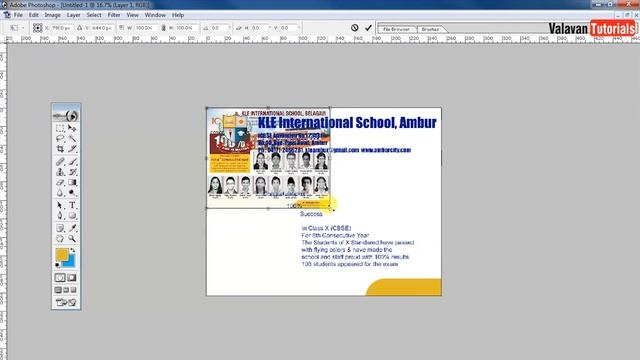This screenshot has height=360, width=640.
Task: Switch to Standard mode editing
Action: [60, 278]
